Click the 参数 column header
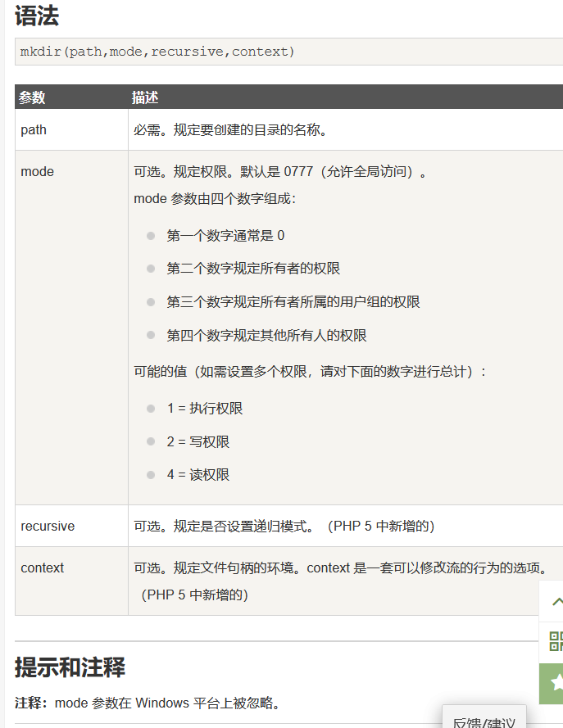The height and width of the screenshot is (728, 563). point(32,97)
